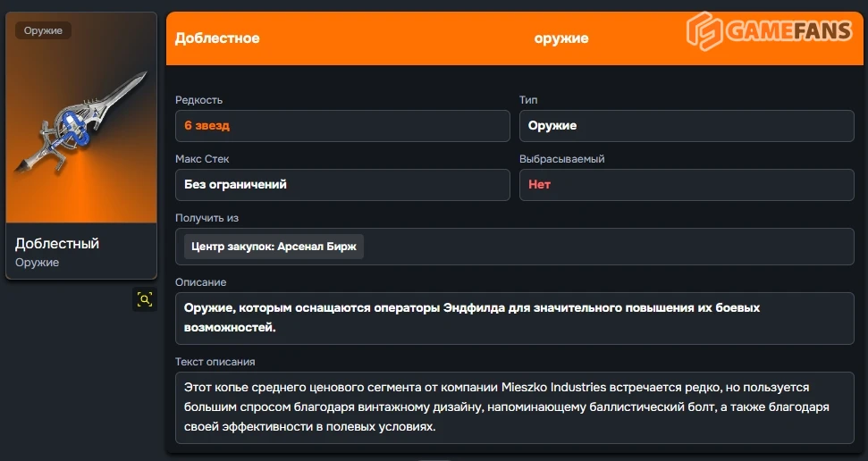Viewport: 868px width, 461px height.
Task: Select the "6 звезд" rarity value
Action: pyautogui.click(x=206, y=126)
